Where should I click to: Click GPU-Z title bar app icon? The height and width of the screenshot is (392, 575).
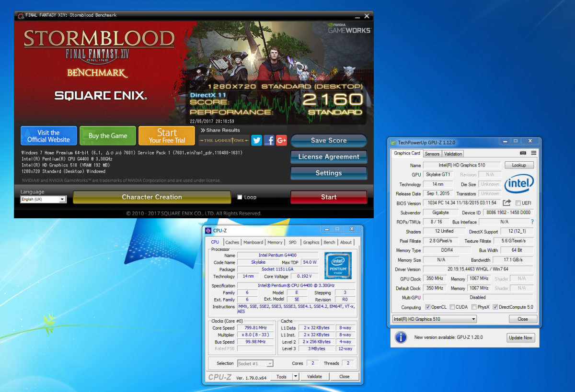point(394,142)
